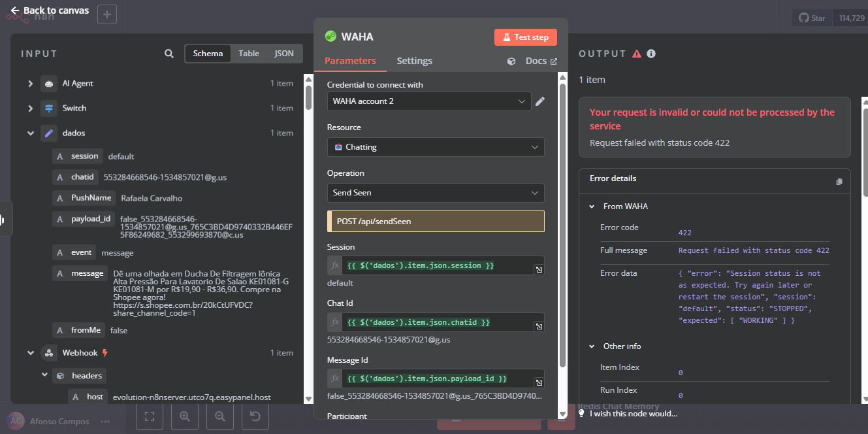
Task: Go back to canvas
Action: [50, 10]
